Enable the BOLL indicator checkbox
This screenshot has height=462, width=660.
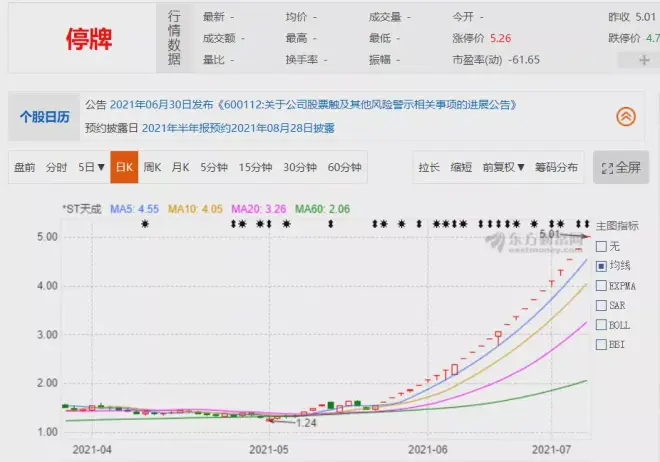tap(600, 325)
